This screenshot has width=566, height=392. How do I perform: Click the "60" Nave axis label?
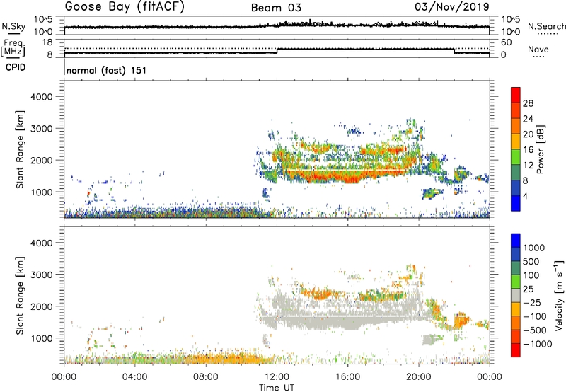[x=506, y=42]
